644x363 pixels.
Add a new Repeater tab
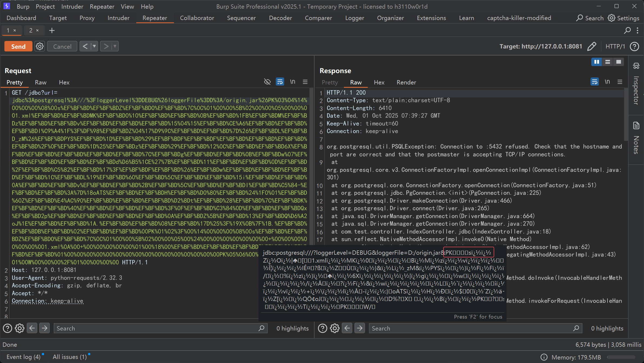(52, 31)
